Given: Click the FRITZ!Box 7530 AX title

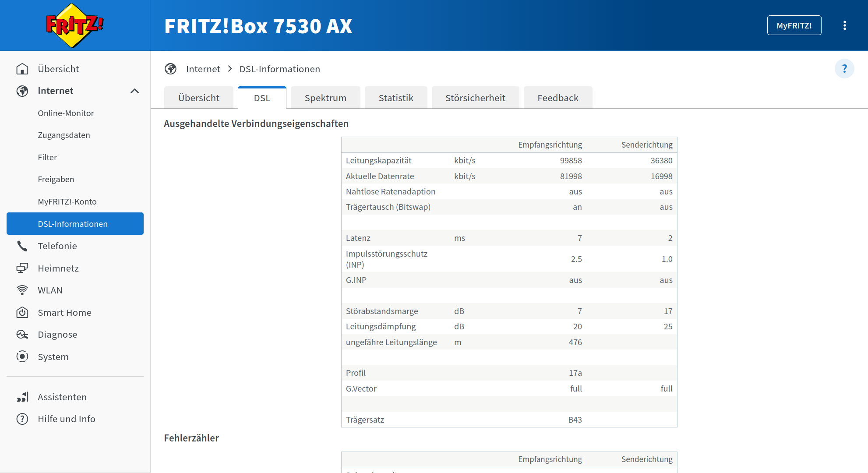Looking at the screenshot, I should pos(258,26).
